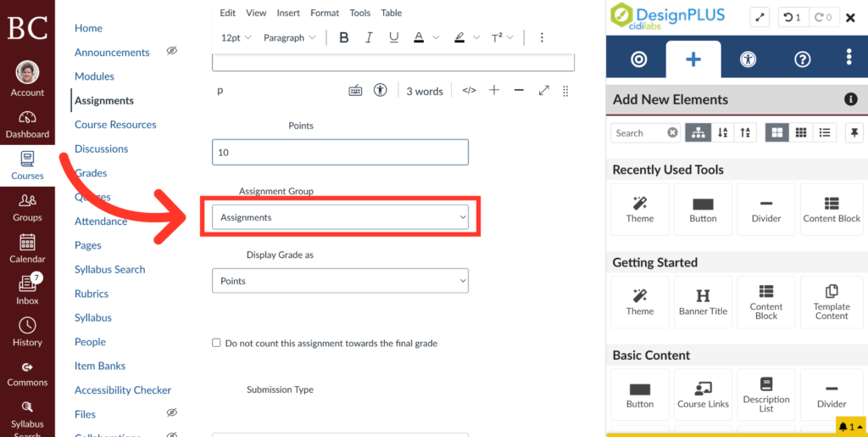Apply background highlight color icon
The image size is (868, 437).
click(x=459, y=37)
